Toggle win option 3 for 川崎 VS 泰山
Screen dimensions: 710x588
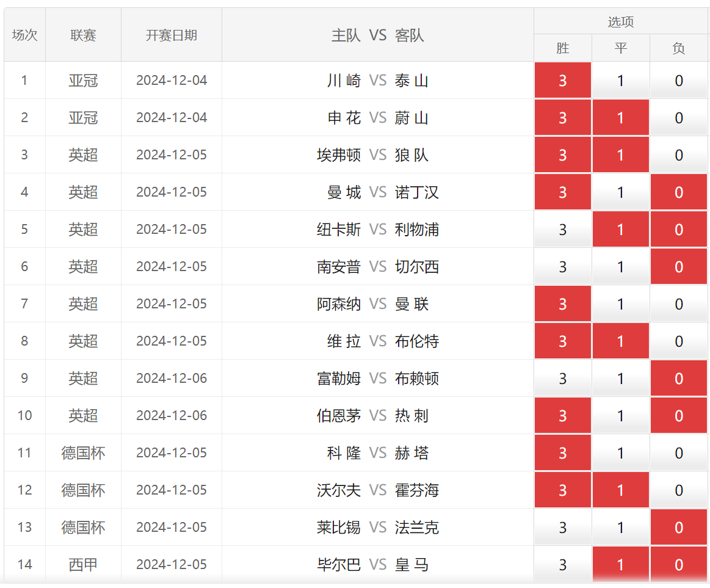[562, 80]
